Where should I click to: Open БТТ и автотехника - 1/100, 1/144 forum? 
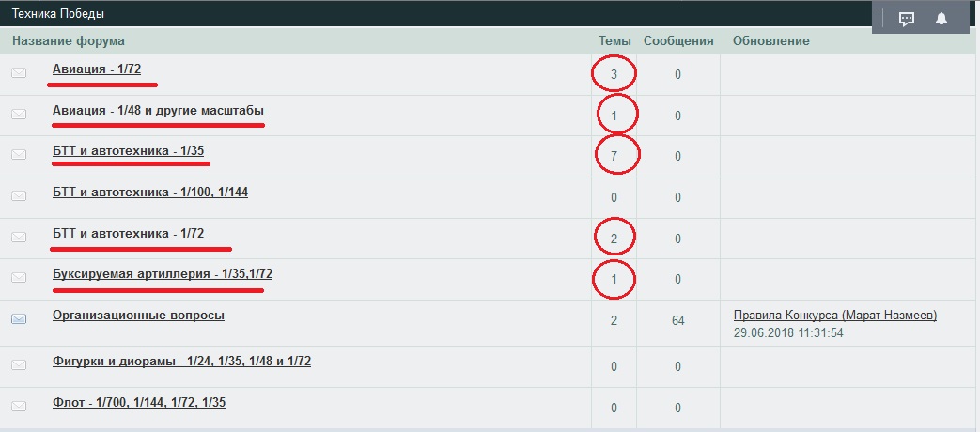[x=150, y=192]
